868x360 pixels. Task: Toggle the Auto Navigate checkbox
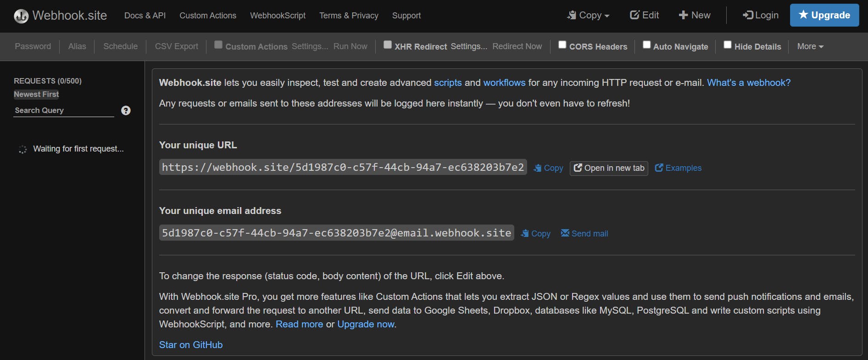point(646,45)
